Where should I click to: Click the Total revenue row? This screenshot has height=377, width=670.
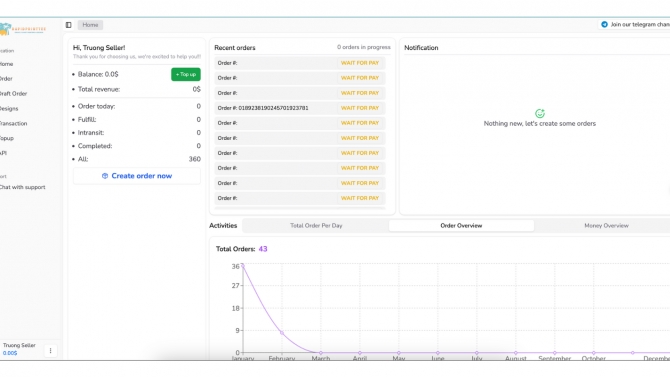pos(137,89)
